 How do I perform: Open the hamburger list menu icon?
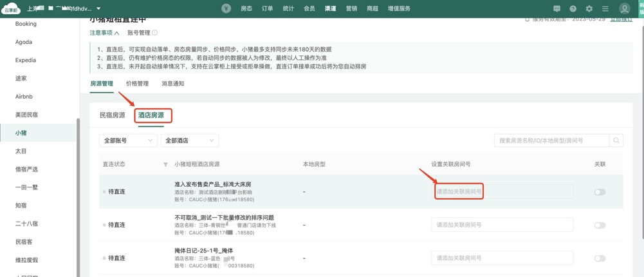tap(605, 9)
